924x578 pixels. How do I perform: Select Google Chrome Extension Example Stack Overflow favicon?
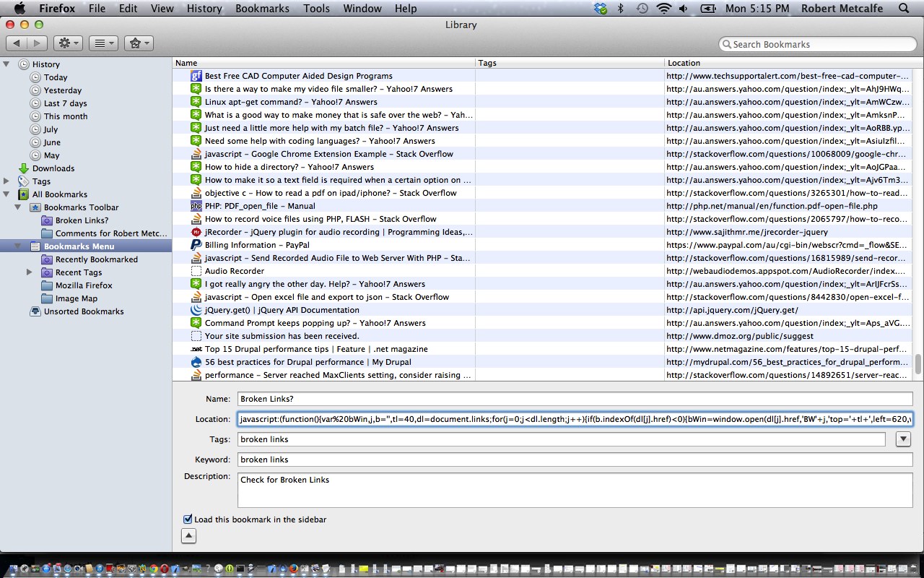[x=196, y=154]
